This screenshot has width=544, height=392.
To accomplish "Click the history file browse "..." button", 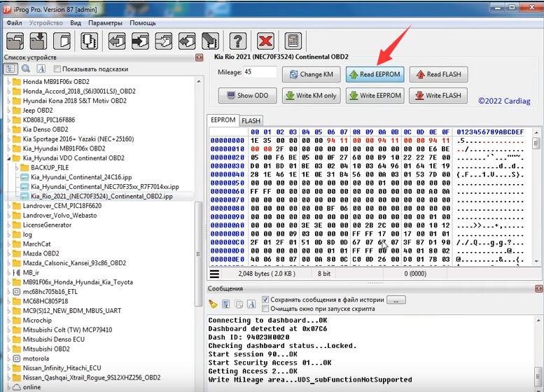I will tap(396, 300).
